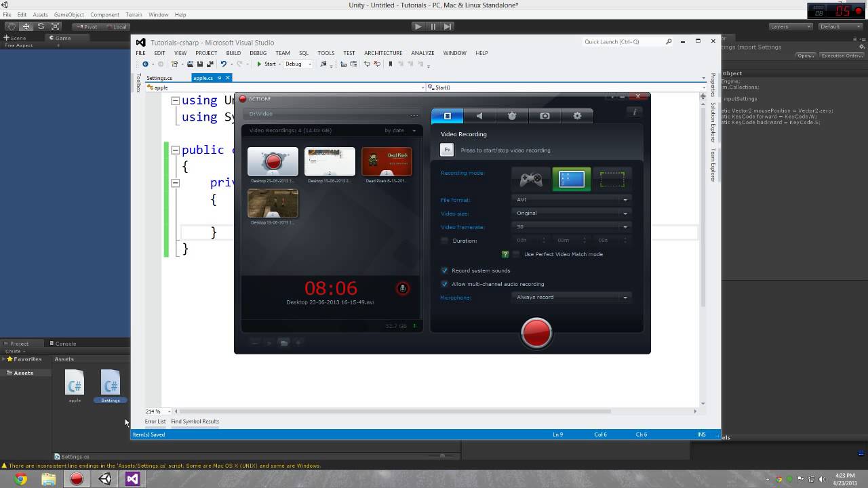Open the 'by date' sort dropdown
This screenshot has width=868, height=488.
[400, 130]
